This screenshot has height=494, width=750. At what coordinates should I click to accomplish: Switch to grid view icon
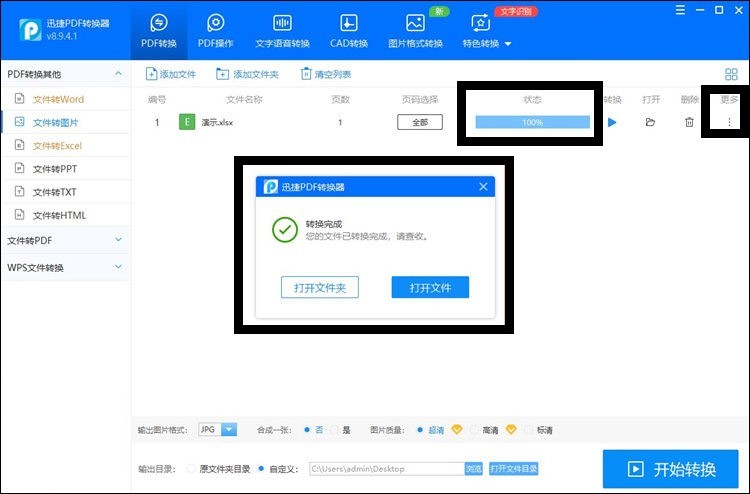731,74
